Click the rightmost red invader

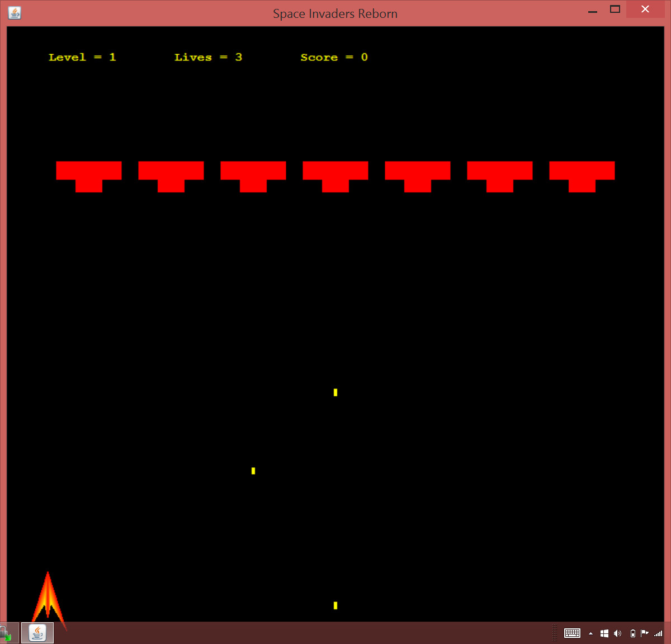pyautogui.click(x=582, y=177)
